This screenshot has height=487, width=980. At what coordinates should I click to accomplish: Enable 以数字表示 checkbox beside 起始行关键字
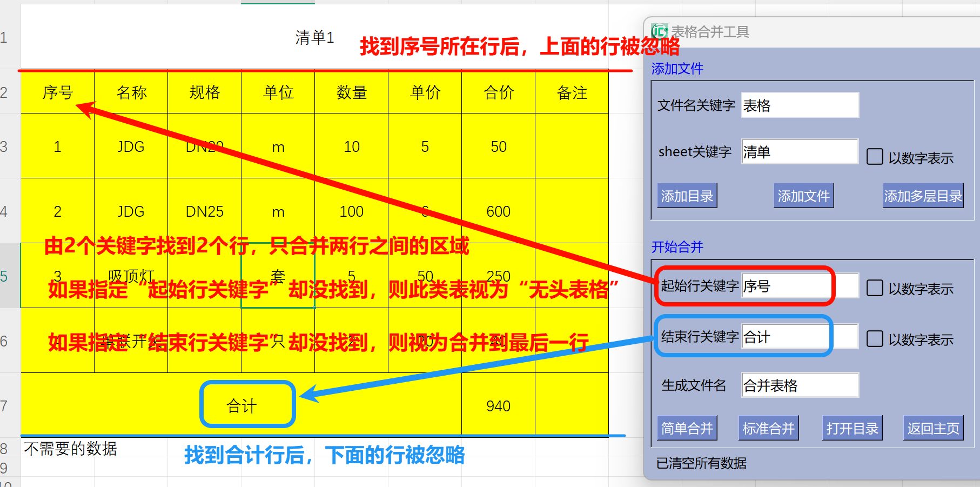point(874,288)
